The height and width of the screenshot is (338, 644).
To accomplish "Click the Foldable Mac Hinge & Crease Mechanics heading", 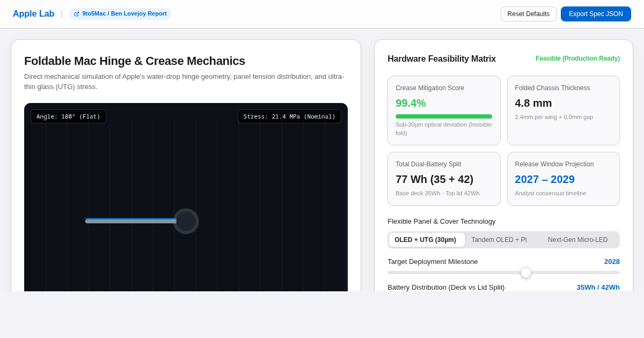I will [135, 61].
